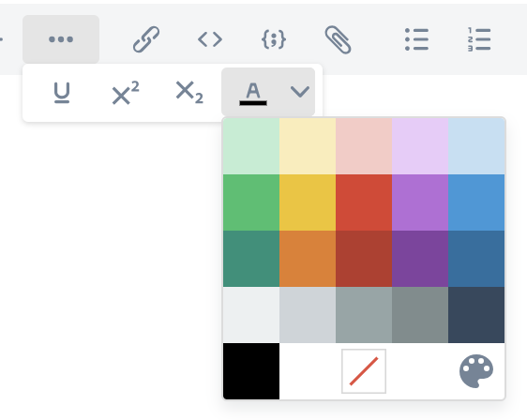Toggle underline formatting

[62, 93]
